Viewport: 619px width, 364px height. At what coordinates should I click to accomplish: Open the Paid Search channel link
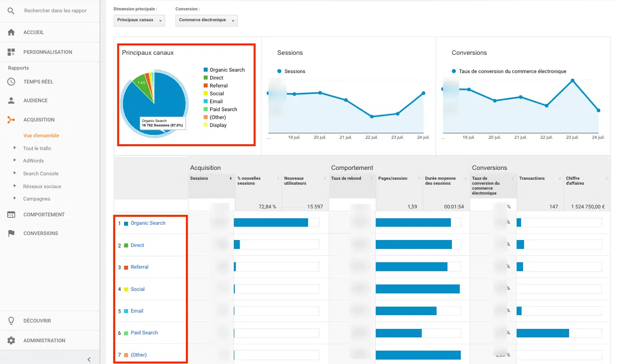tap(144, 333)
